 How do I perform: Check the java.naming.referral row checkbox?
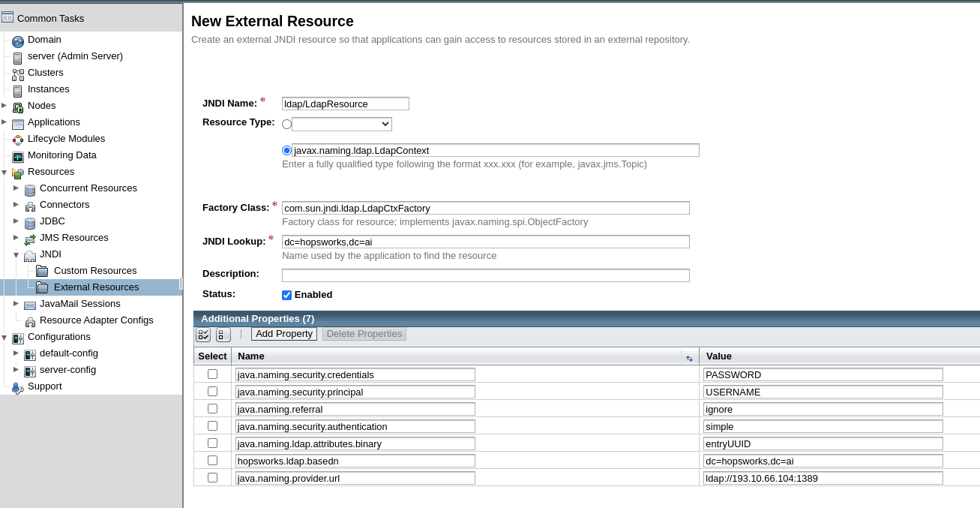(x=212, y=408)
